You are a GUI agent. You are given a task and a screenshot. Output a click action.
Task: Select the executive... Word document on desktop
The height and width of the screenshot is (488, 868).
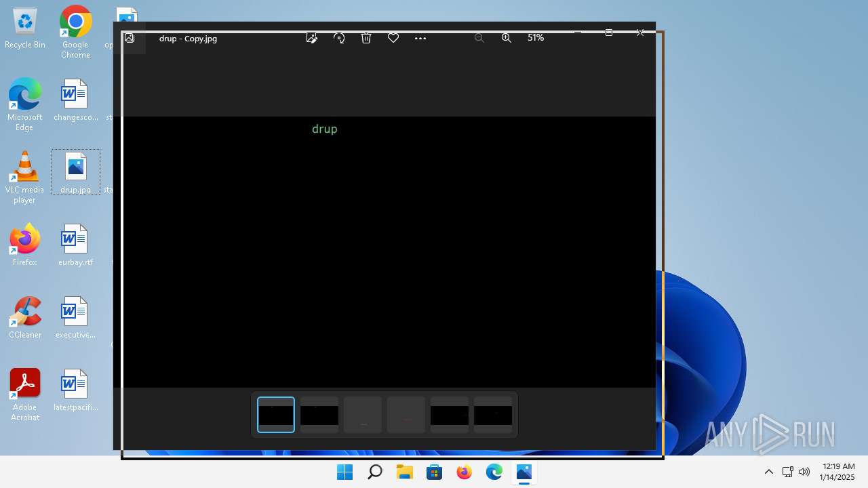75,317
